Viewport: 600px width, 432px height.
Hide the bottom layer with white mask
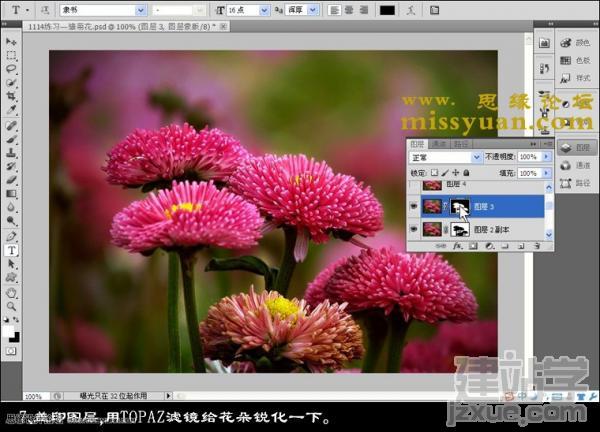tap(414, 230)
